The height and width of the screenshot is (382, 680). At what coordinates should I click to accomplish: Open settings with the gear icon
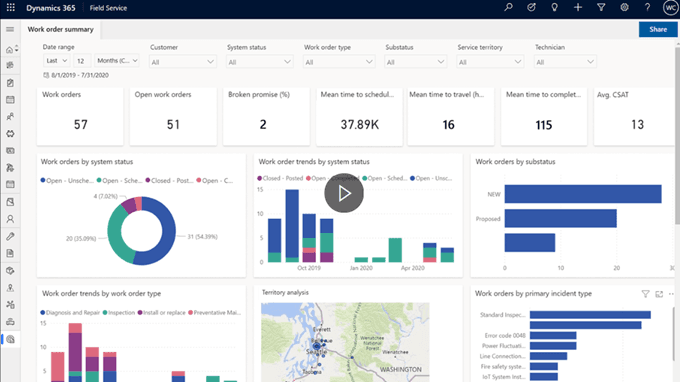coord(624,7)
